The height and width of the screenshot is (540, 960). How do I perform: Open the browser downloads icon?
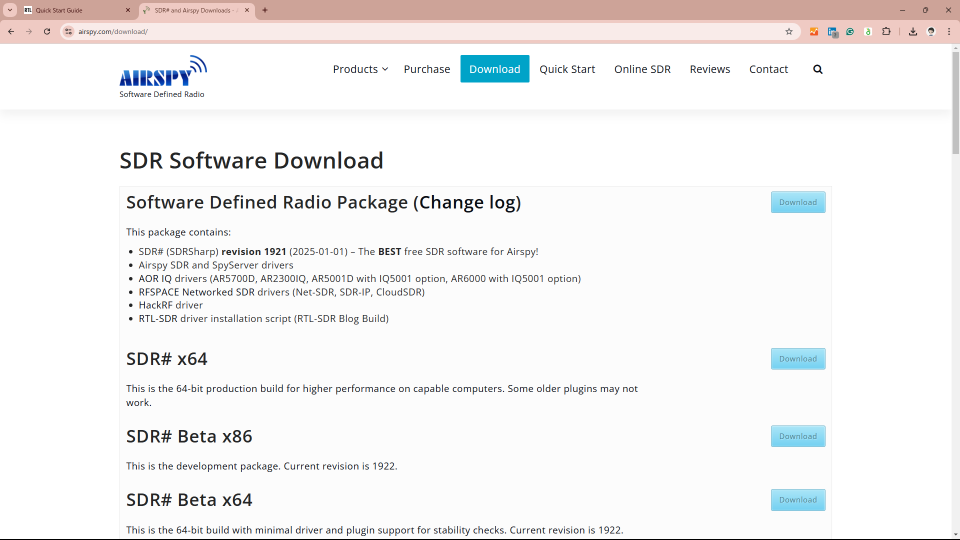(913, 31)
